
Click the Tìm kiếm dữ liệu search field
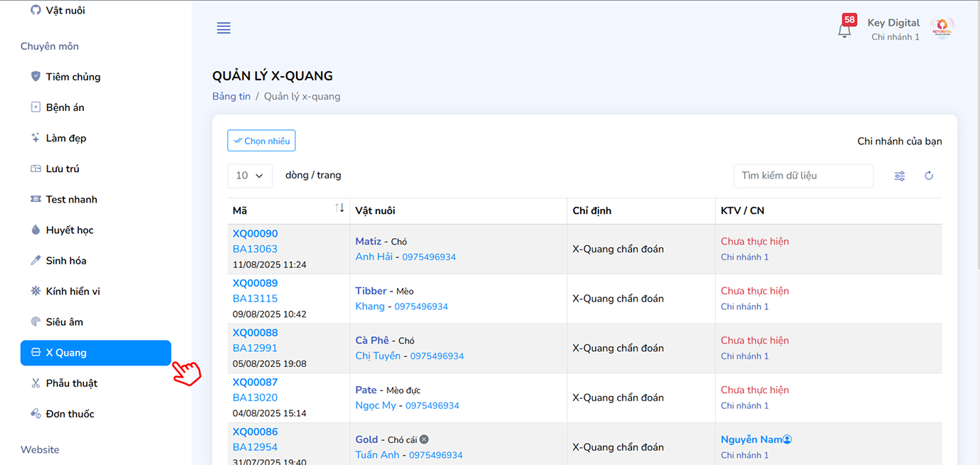pos(803,176)
